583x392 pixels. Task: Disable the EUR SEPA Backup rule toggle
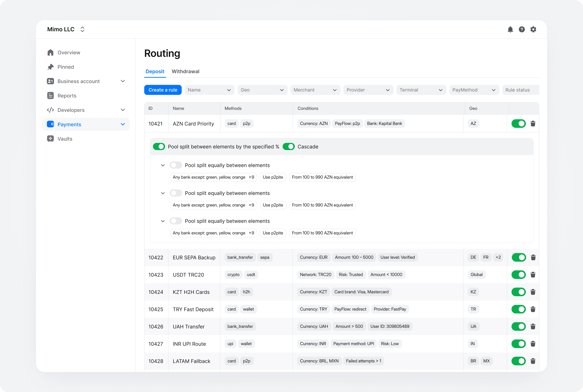click(x=519, y=257)
